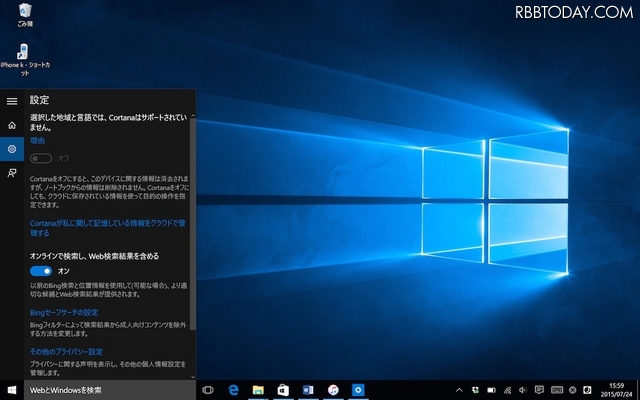Open the hamburger menu in Cortana panel

pyautogui.click(x=12, y=101)
